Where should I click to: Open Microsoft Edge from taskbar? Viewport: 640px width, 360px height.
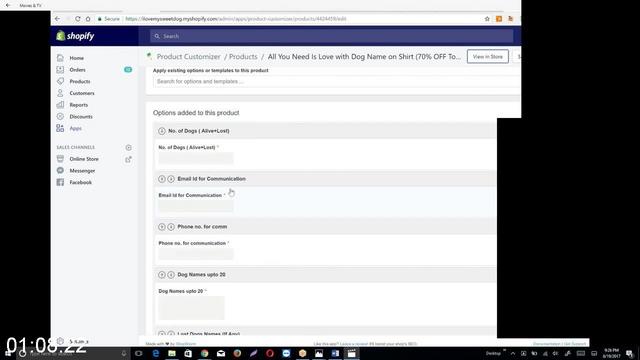[156, 353]
